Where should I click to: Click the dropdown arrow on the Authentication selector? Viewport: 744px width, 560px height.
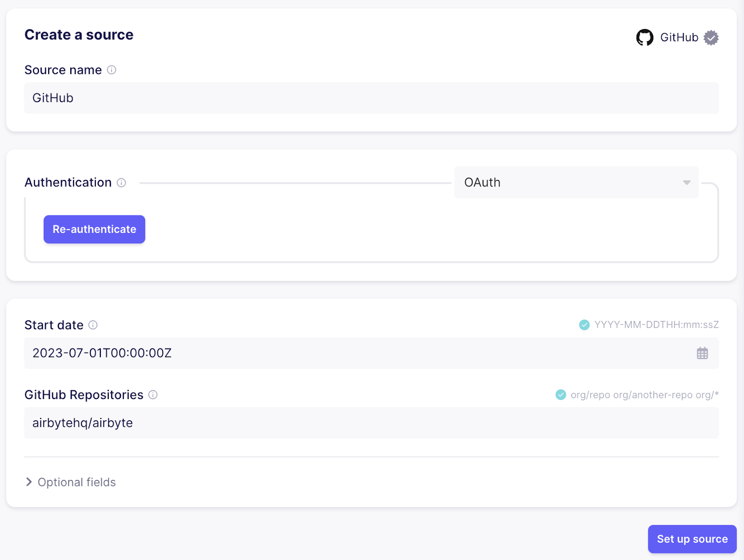(x=687, y=182)
